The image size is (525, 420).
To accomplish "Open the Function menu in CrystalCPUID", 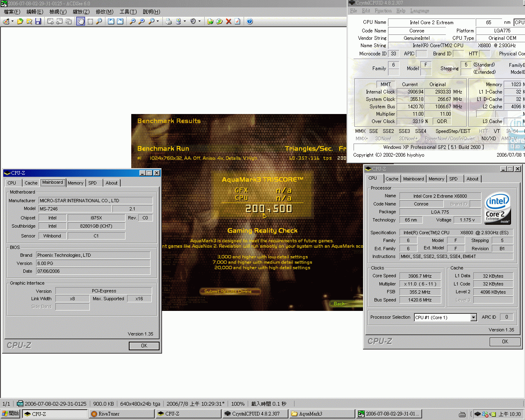I will 383,11.
